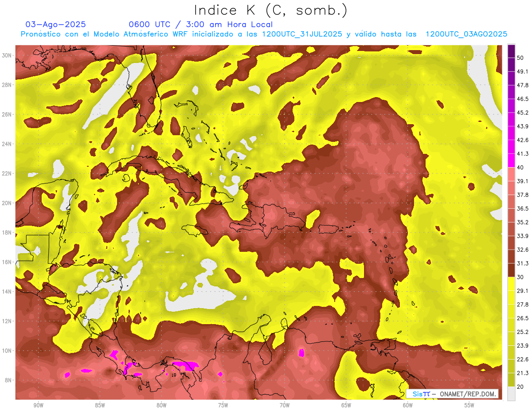Click the '70W' longitude axis label

pos(285,405)
